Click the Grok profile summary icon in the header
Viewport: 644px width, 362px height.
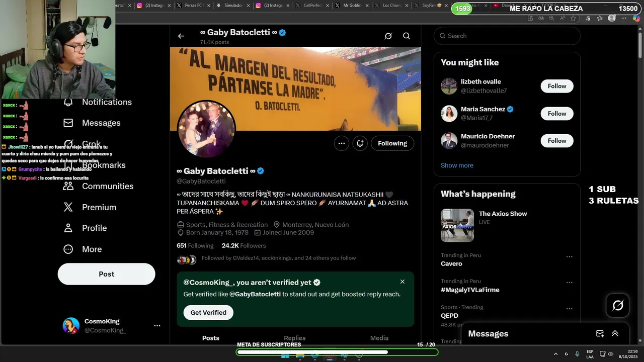[x=388, y=36]
